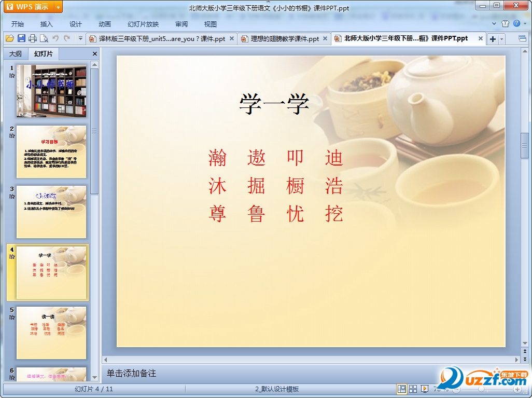Select slide 1 bookshelf thumbnail
This screenshot has width=532, height=398.
click(x=51, y=91)
